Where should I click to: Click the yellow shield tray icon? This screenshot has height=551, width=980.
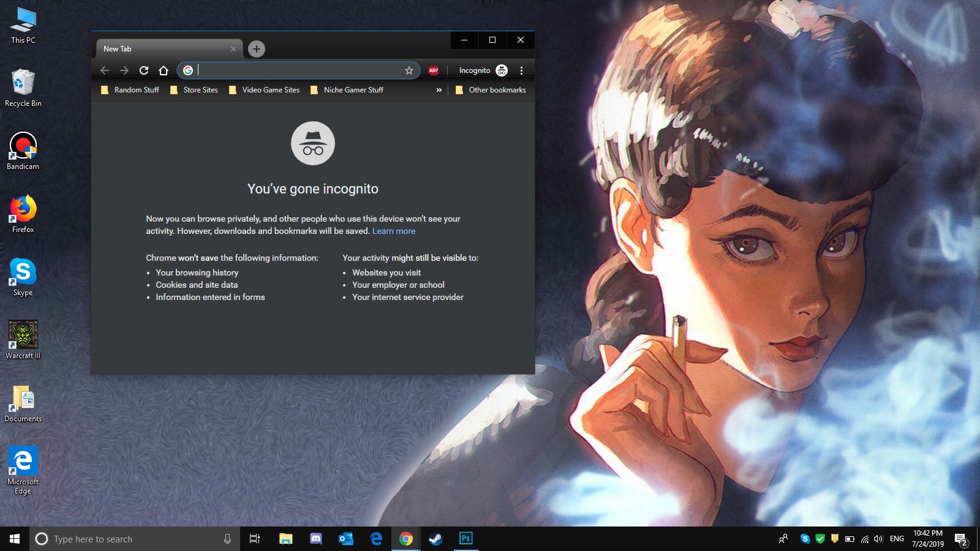pyautogui.click(x=835, y=539)
